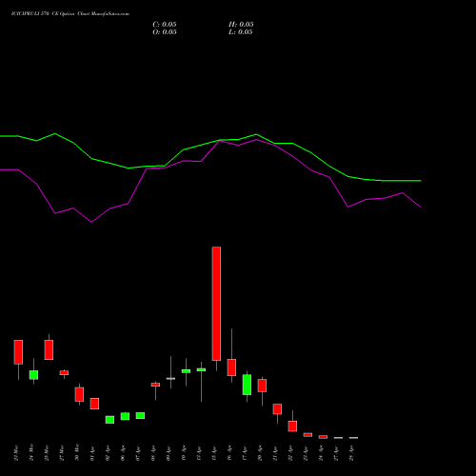Click the 23 Mar date label
Image resolution: width=476 pixels, height=476 pixels.
pyautogui.click(x=16, y=453)
